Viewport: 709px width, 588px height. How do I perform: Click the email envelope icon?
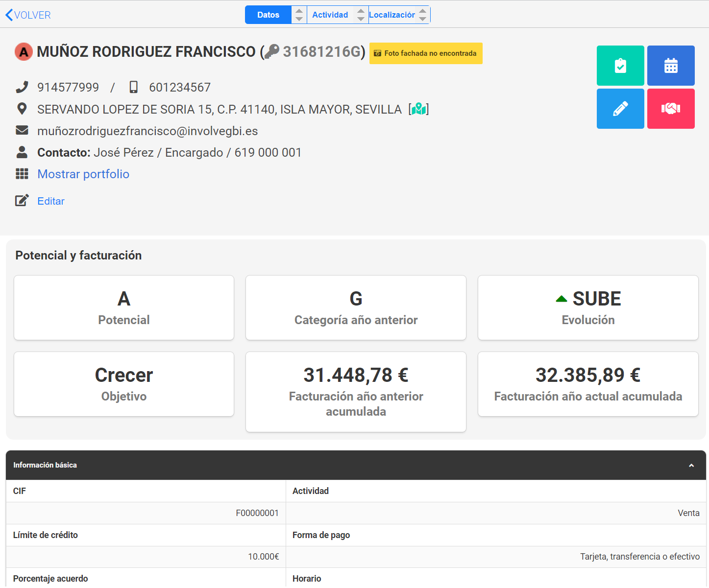click(22, 130)
